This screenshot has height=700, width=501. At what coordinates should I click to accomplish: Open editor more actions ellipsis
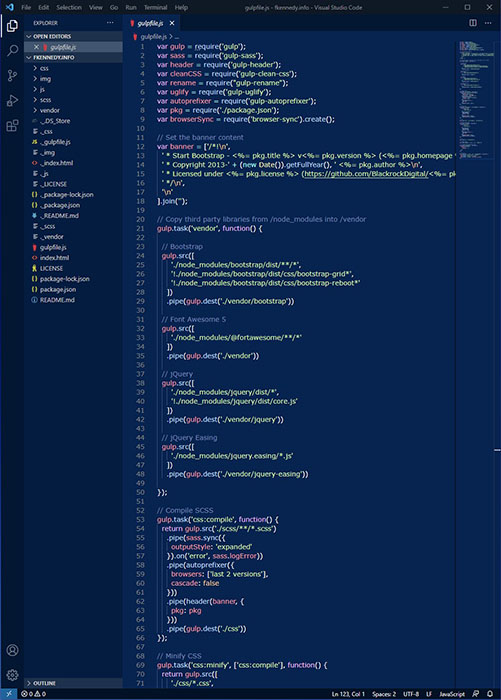click(x=488, y=23)
